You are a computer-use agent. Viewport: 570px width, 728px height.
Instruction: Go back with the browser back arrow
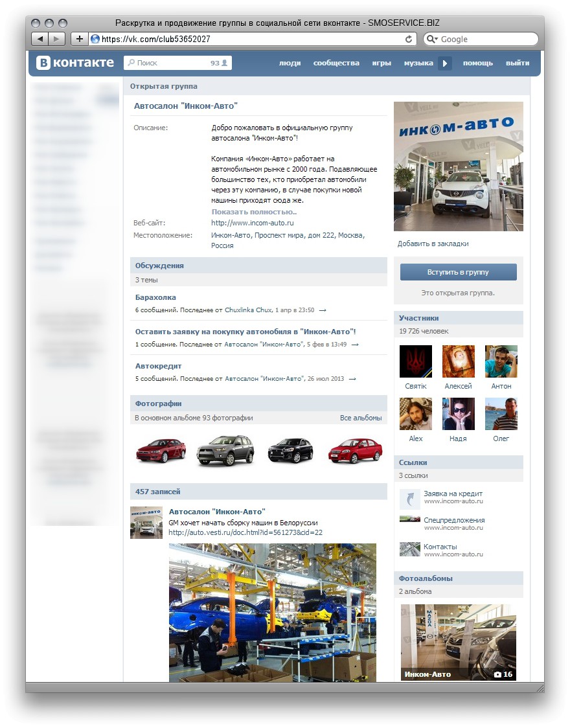pyautogui.click(x=40, y=39)
